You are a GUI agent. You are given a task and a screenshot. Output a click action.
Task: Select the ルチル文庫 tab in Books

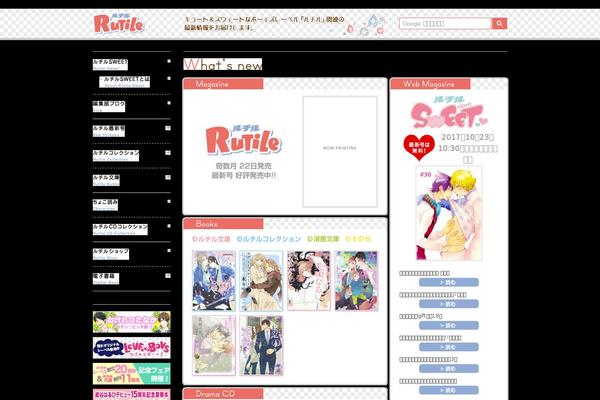click(x=211, y=239)
